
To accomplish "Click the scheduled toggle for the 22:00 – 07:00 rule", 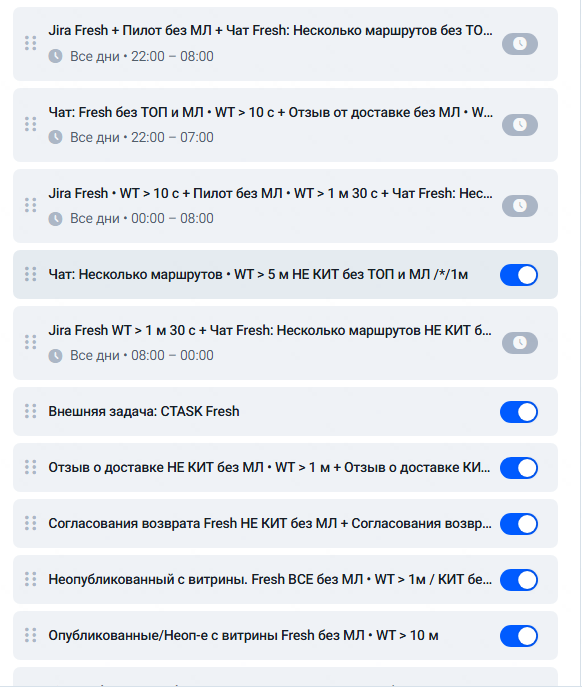I will point(520,125).
